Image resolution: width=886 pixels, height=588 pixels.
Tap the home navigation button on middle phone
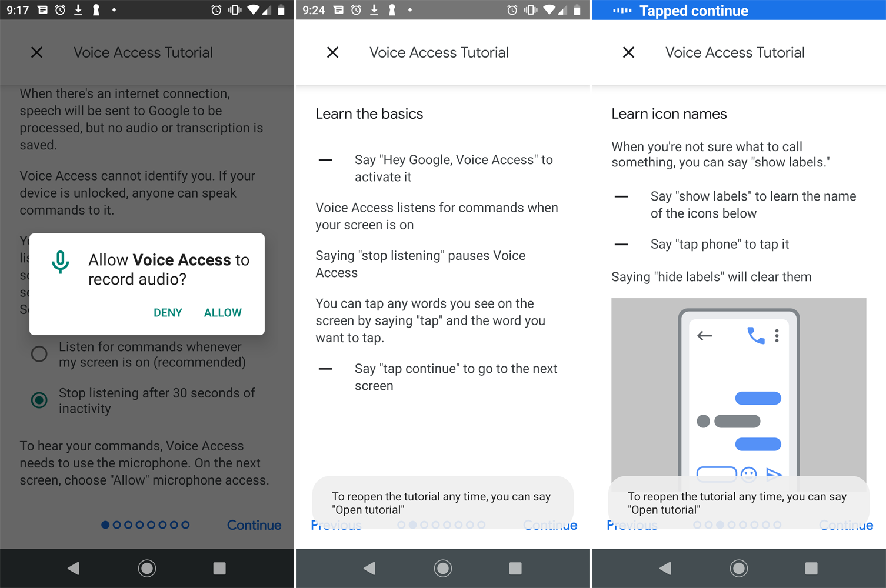(x=443, y=568)
